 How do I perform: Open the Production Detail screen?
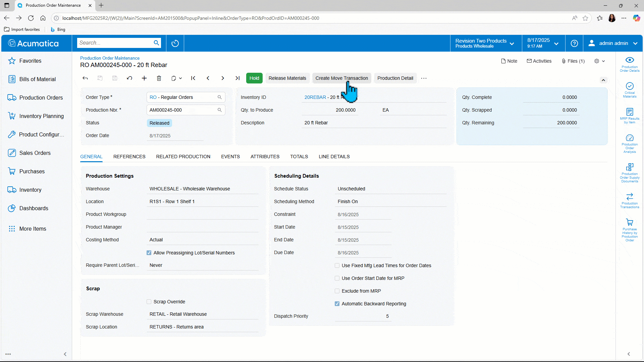pos(395,78)
